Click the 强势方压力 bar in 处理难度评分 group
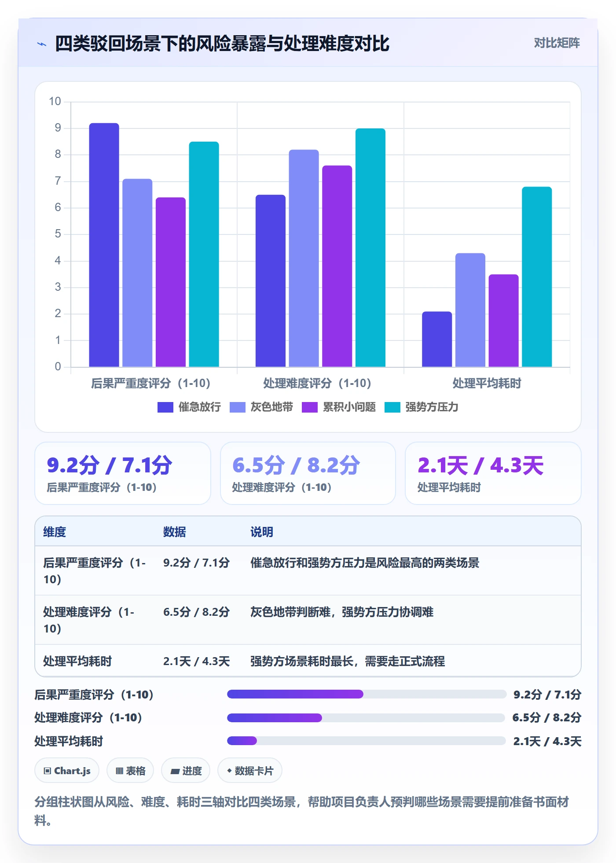 pyautogui.click(x=370, y=248)
